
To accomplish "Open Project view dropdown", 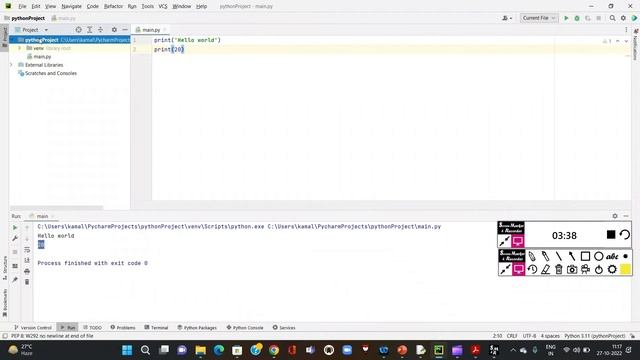I will (x=31, y=30).
